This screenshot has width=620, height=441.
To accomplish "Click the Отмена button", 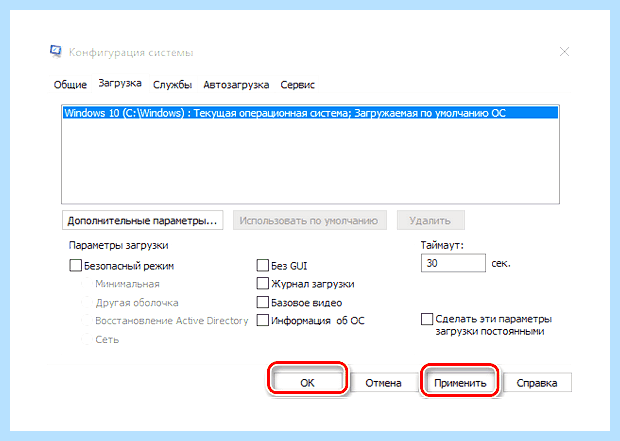I will pyautogui.click(x=383, y=382).
